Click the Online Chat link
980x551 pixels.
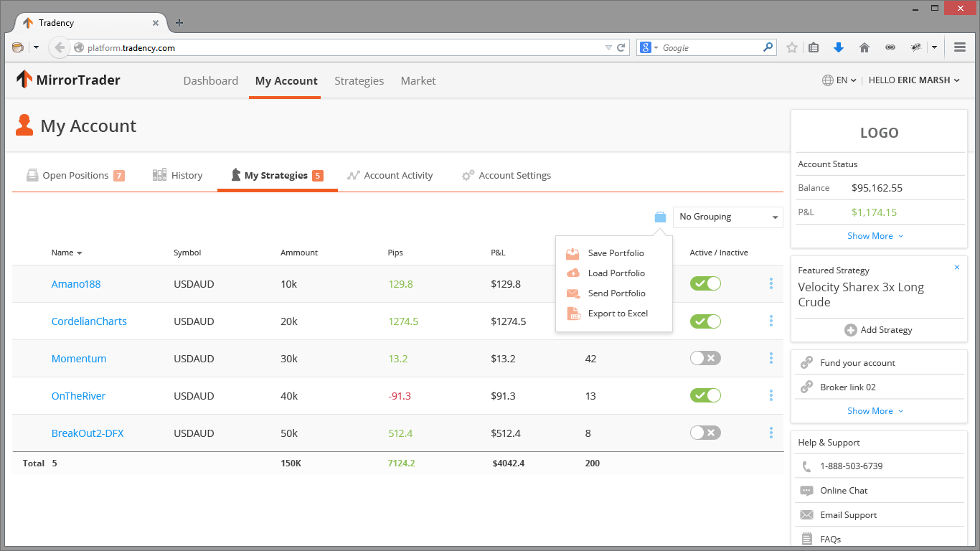tap(844, 491)
